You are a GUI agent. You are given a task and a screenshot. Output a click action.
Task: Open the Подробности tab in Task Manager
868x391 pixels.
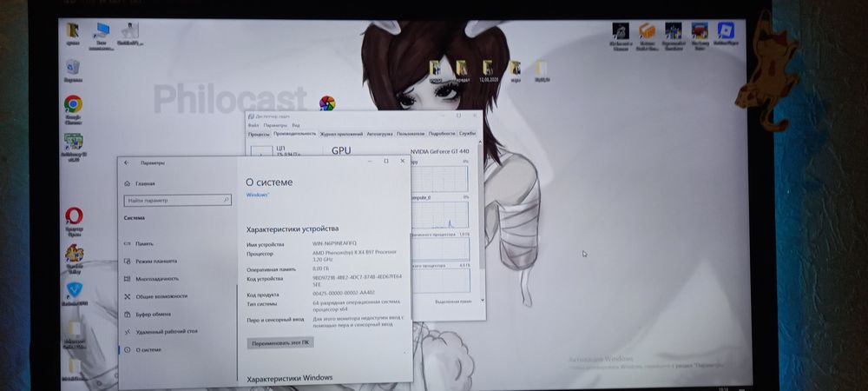442,134
